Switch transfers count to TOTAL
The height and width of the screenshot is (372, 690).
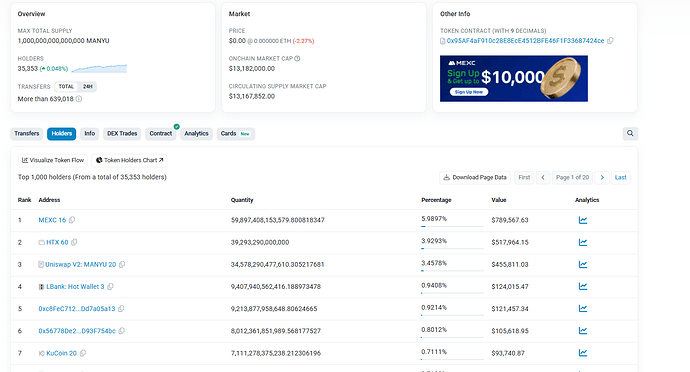click(x=66, y=87)
